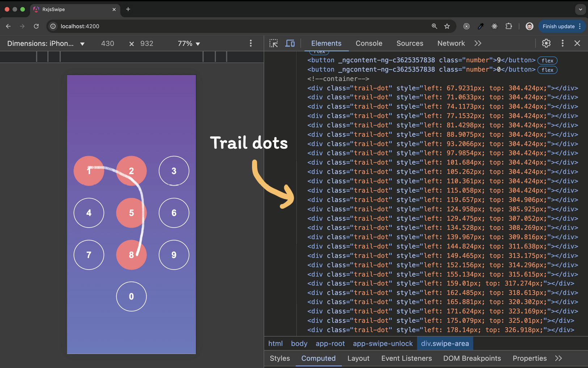This screenshot has width=588, height=368.
Task: Select the body breadcrumb
Action: (299, 343)
